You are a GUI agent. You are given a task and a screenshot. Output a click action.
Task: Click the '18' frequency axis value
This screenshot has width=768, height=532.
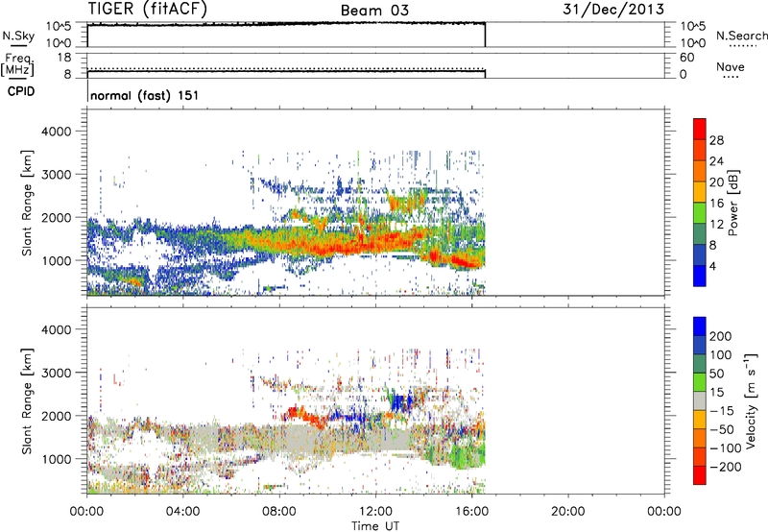(x=64, y=58)
